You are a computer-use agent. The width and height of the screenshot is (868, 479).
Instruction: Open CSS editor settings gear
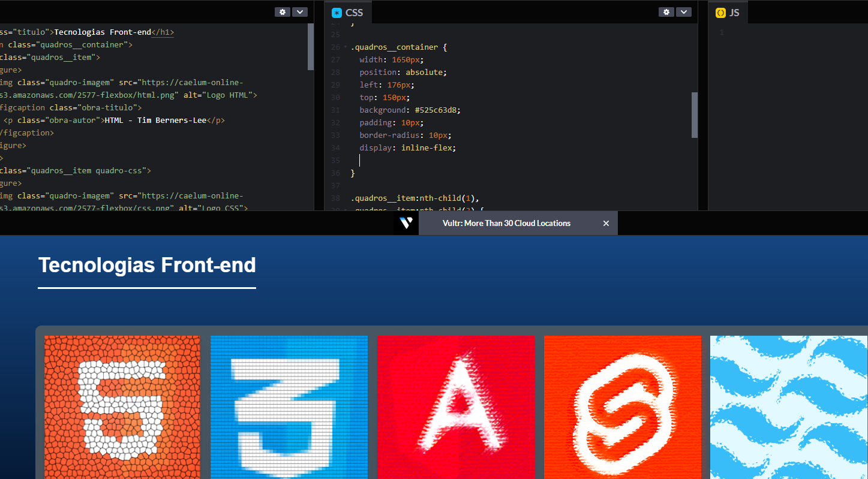click(x=666, y=12)
